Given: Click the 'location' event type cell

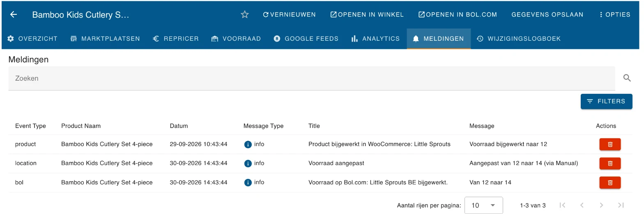Looking at the screenshot, I should pos(26,163).
